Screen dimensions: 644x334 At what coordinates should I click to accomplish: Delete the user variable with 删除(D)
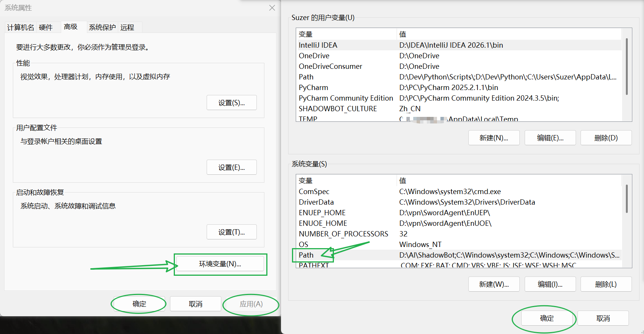click(x=606, y=138)
